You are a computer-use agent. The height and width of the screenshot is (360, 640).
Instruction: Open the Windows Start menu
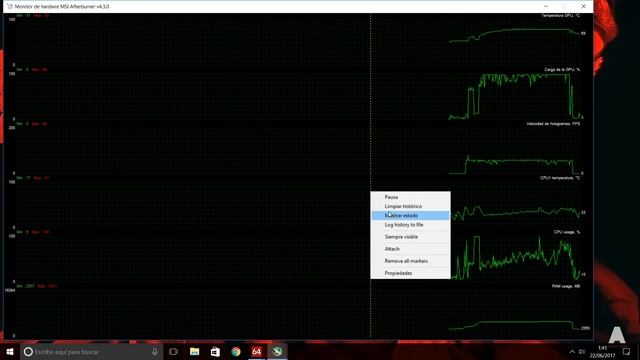click(10, 351)
